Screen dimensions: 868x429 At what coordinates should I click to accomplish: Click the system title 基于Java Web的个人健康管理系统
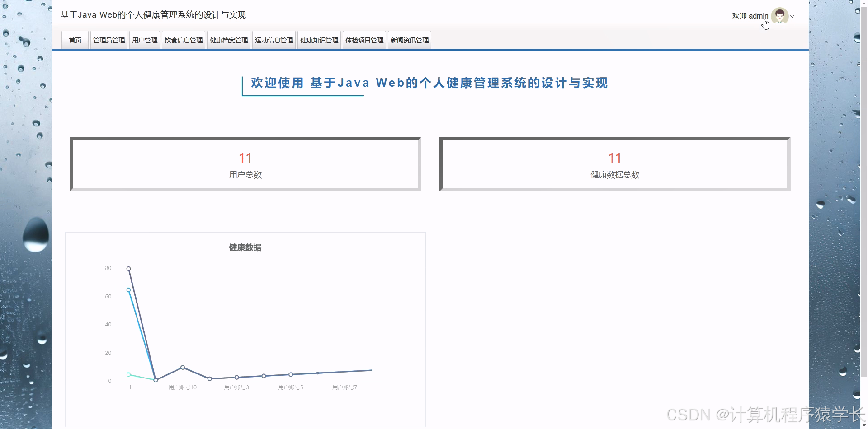[153, 15]
